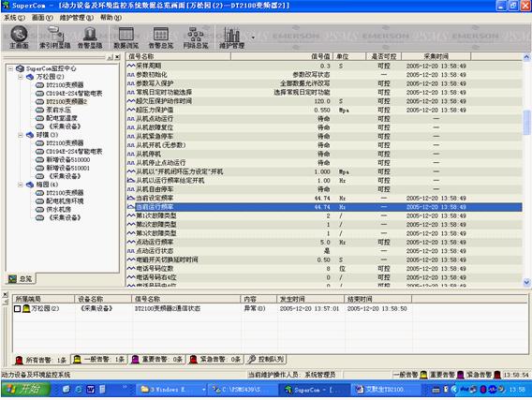Viewport: 532px width, 400px height.
Task: Open the 维护管理 menu in menu bar
Action: [x=77, y=18]
